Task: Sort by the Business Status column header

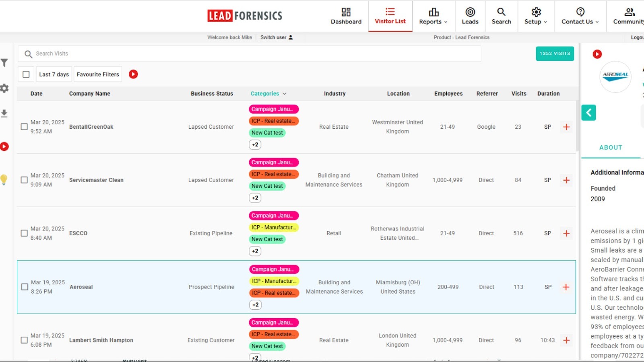Action: click(x=212, y=94)
